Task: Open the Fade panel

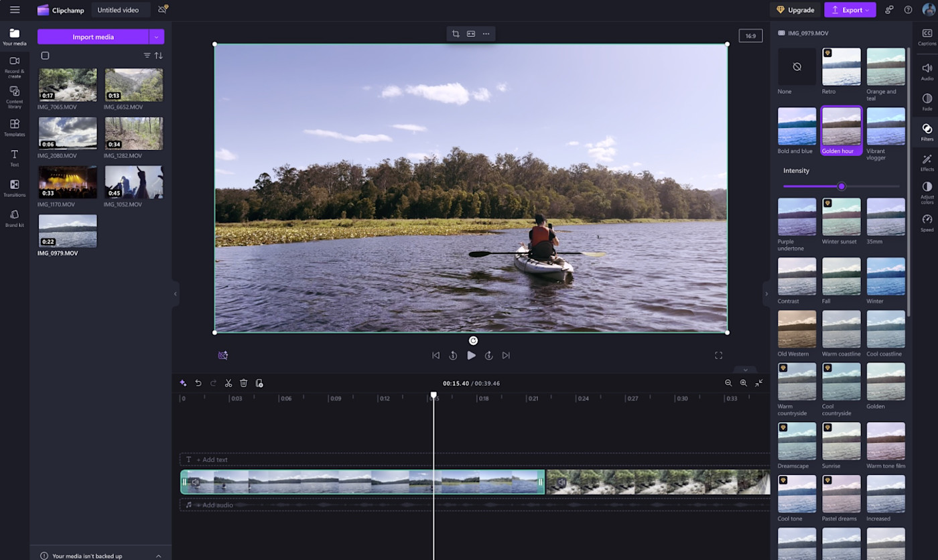Action: (x=927, y=102)
